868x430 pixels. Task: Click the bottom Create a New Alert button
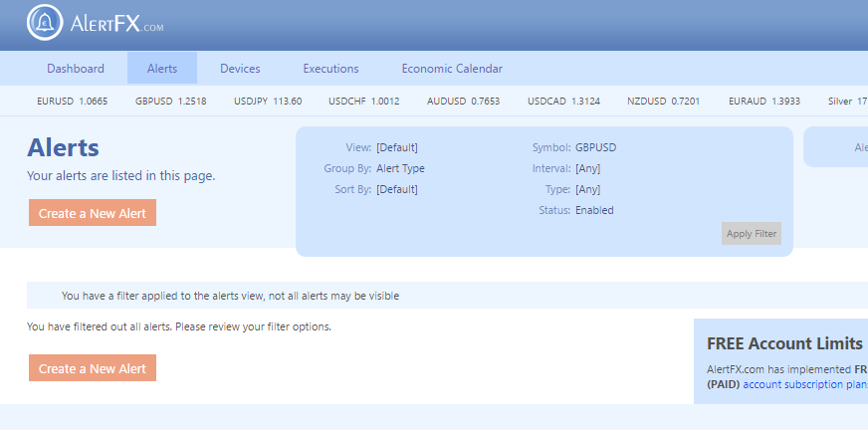pyautogui.click(x=93, y=368)
